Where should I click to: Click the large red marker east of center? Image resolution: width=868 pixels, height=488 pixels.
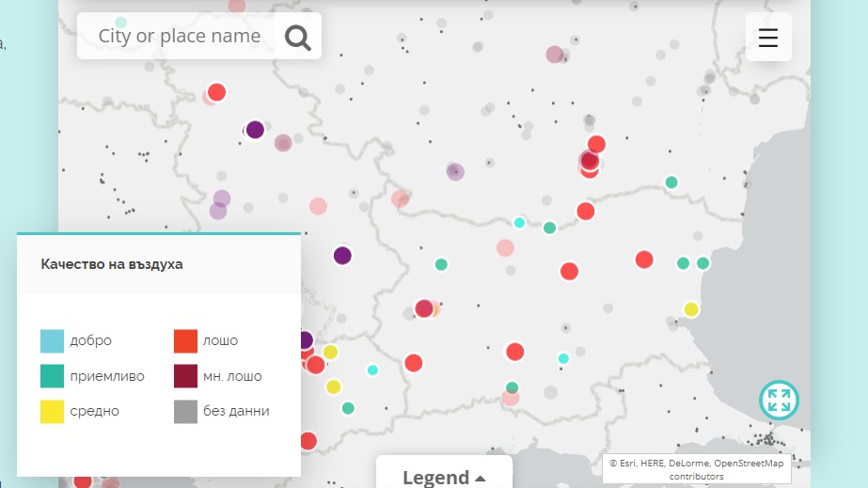[644, 260]
